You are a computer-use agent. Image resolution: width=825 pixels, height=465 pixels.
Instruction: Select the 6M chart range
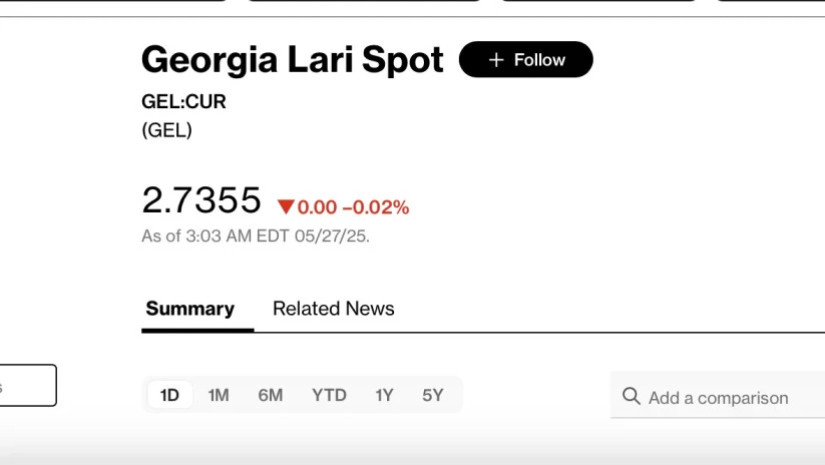(270, 395)
